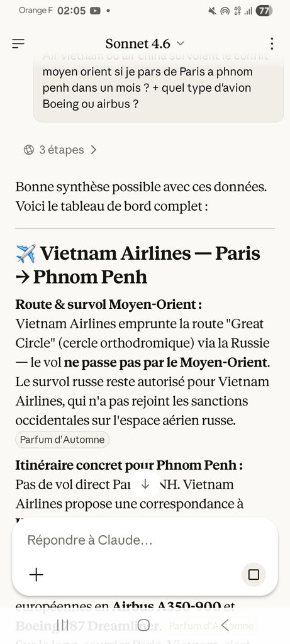Viewport: 290px width, 644px height.
Task: Tap the YouTube notification icon in status bar
Action: click(x=95, y=11)
